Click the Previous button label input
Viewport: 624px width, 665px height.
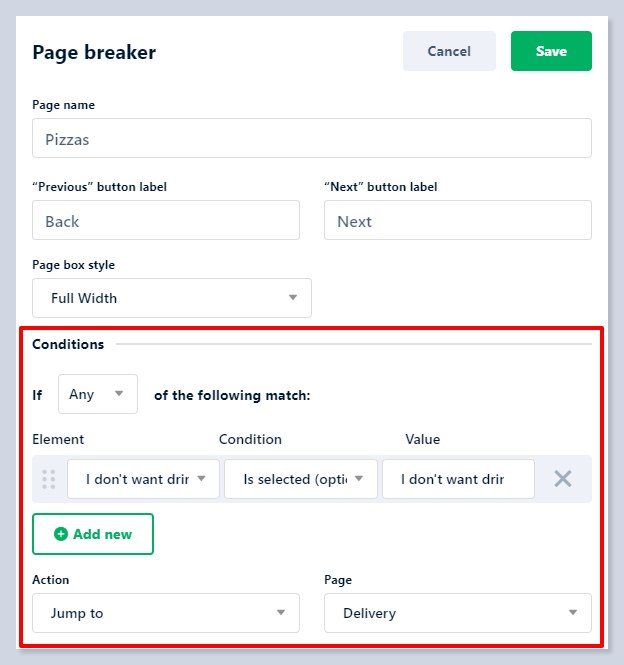pyautogui.click(x=165, y=221)
